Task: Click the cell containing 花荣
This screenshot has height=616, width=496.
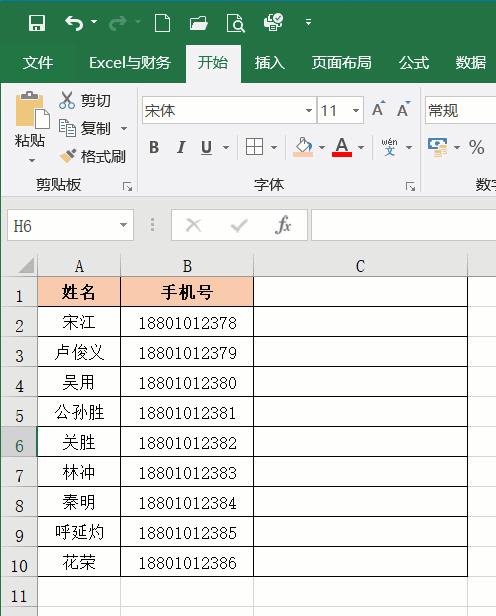Action: [x=79, y=562]
